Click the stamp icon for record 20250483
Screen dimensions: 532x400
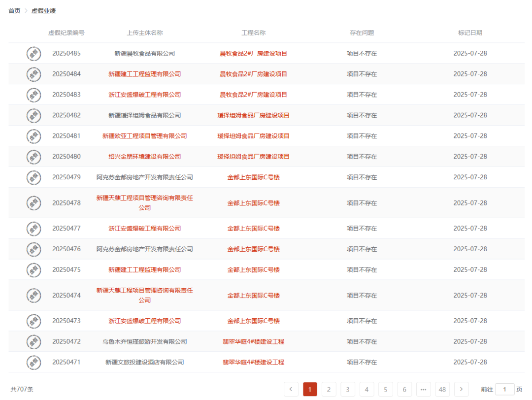33,95
